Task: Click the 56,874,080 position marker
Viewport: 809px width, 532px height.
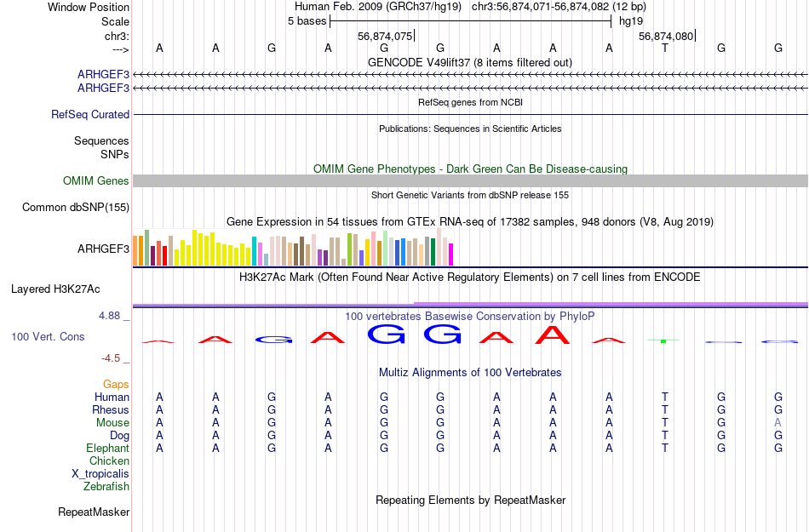Action: coord(667,36)
